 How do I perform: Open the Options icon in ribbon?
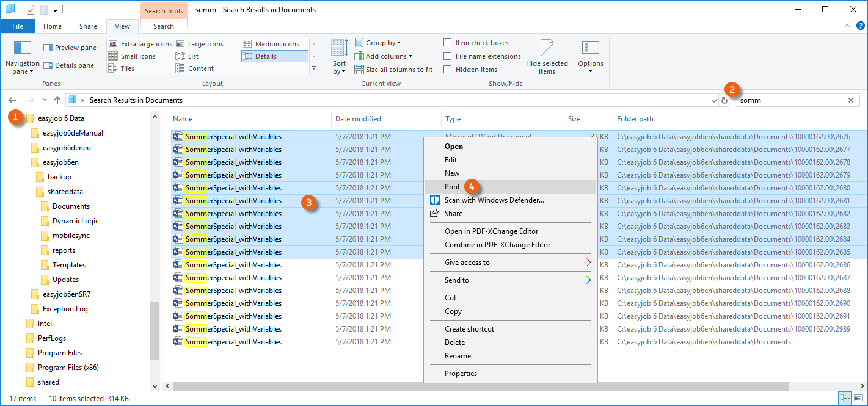pos(590,48)
